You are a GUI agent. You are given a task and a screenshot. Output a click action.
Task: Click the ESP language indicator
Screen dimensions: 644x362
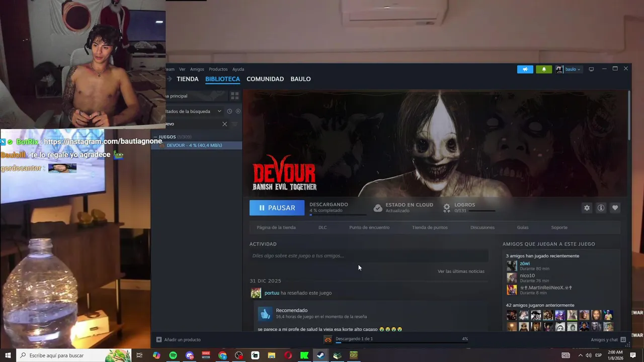(x=599, y=355)
